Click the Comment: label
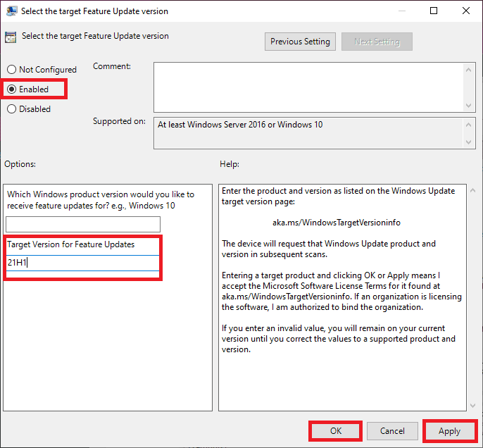The width and height of the screenshot is (483, 448). click(x=112, y=66)
